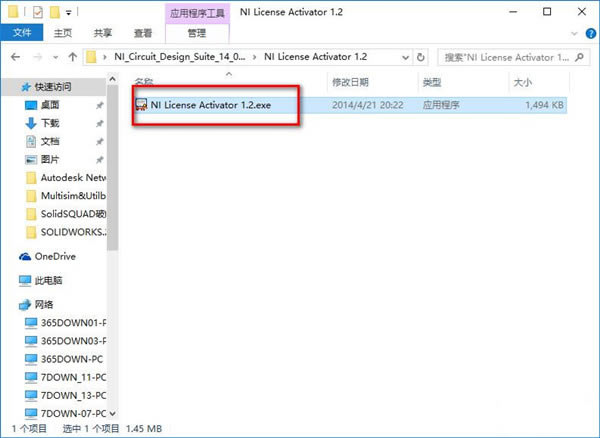This screenshot has height=438, width=600.
Task: Open the blue Help icon
Action: [x=591, y=34]
